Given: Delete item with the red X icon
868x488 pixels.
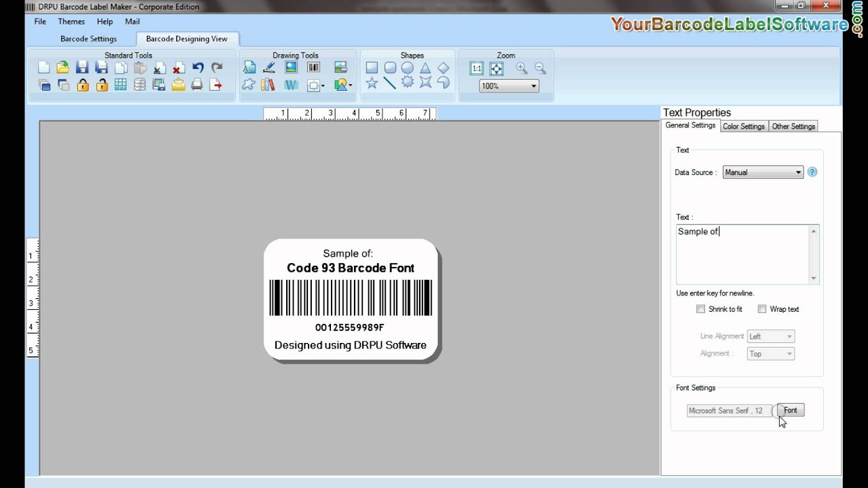Looking at the screenshot, I should coord(178,68).
